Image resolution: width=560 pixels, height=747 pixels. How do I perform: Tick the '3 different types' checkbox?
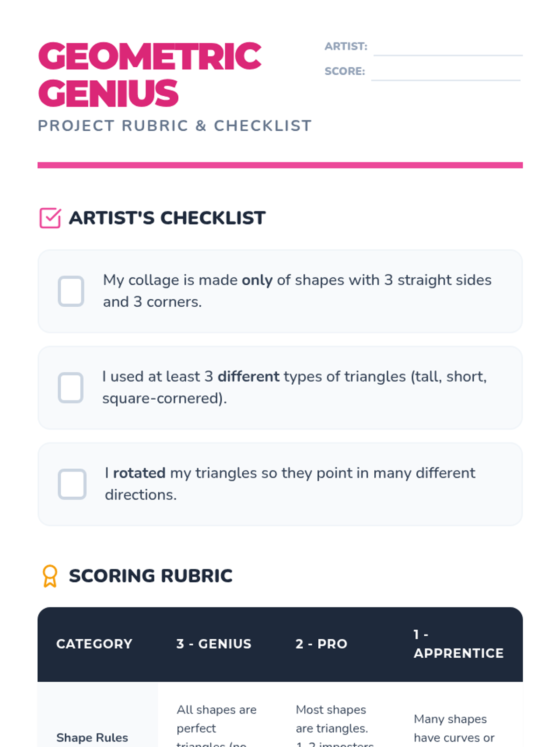71,388
